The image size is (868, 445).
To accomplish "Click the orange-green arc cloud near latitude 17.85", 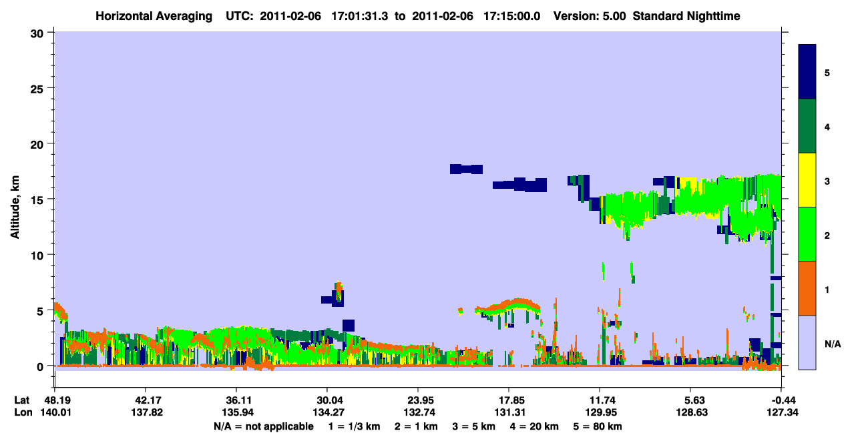I will [x=507, y=306].
